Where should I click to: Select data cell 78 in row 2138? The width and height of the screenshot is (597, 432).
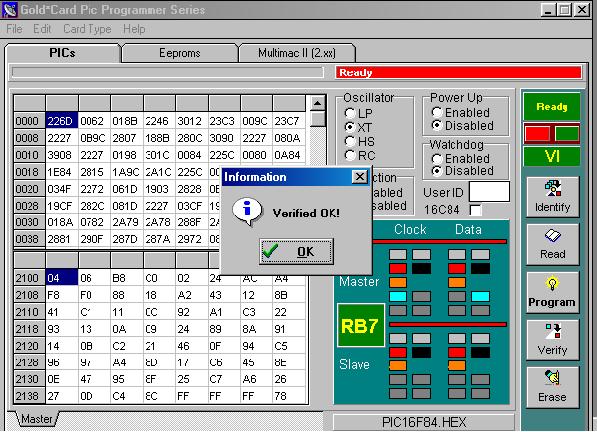pyautogui.click(x=289, y=396)
